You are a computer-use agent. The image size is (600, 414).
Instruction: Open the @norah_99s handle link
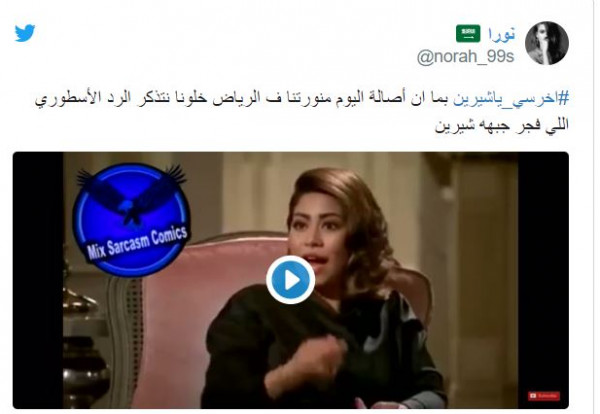coord(465,57)
